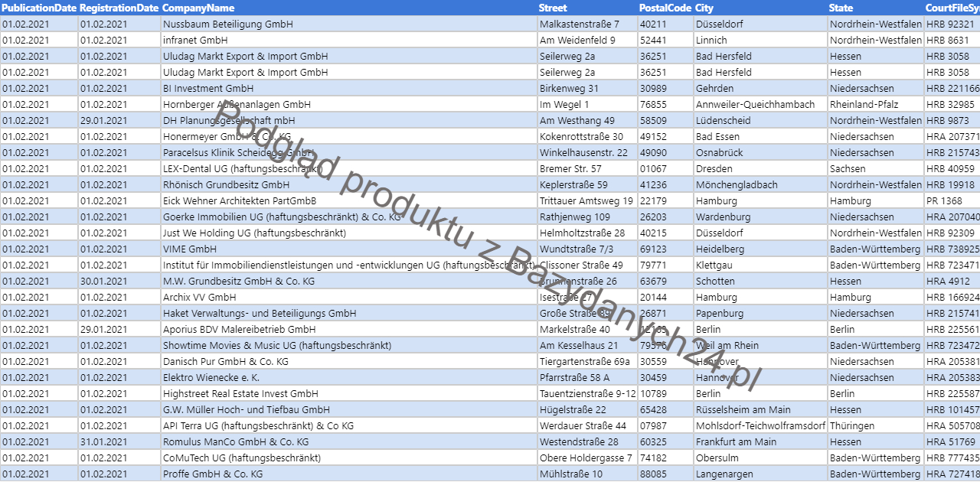The image size is (980, 482).
Task: Click court file cell HRB 8631
Action: point(952,40)
